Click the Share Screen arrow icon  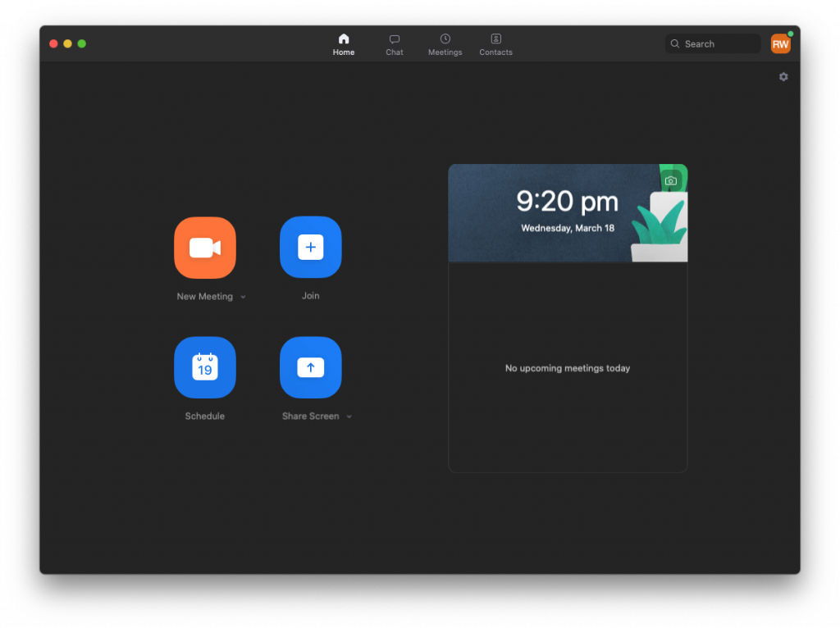click(311, 367)
